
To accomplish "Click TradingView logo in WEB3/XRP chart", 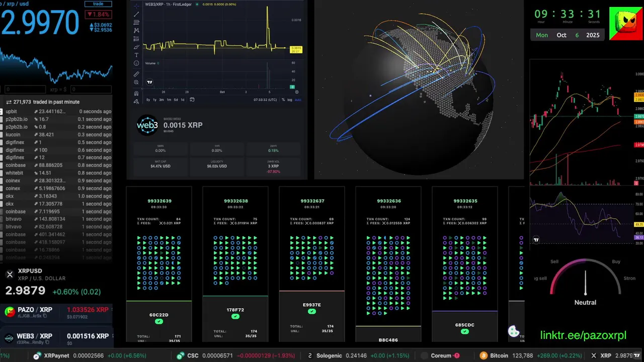I will click(149, 82).
